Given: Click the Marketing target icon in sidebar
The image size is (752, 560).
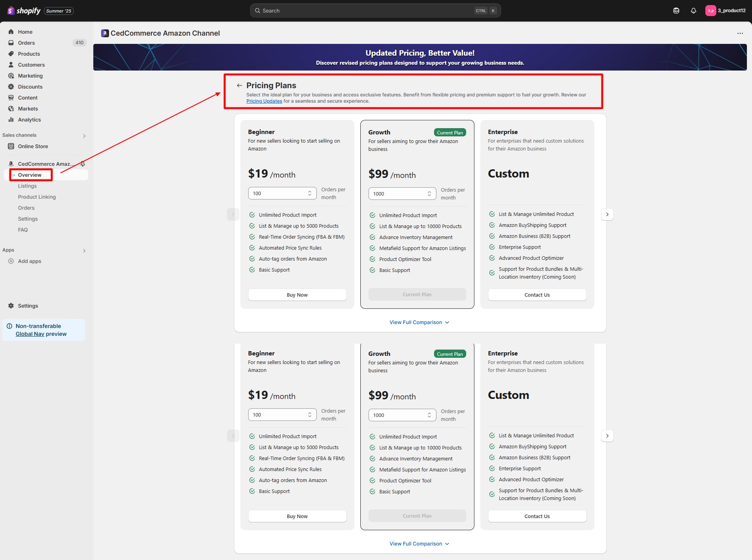Looking at the screenshot, I should (x=11, y=76).
